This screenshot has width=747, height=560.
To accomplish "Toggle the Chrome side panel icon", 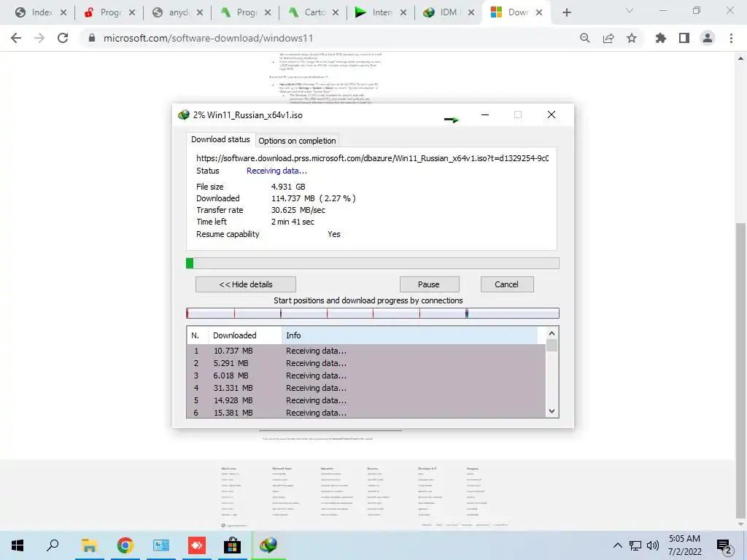I will (x=684, y=38).
